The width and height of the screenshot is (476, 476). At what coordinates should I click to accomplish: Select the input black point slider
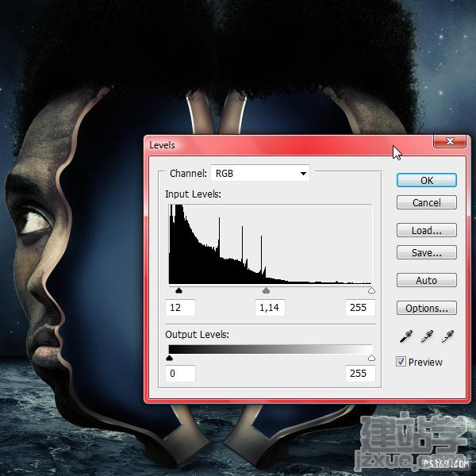click(x=178, y=291)
